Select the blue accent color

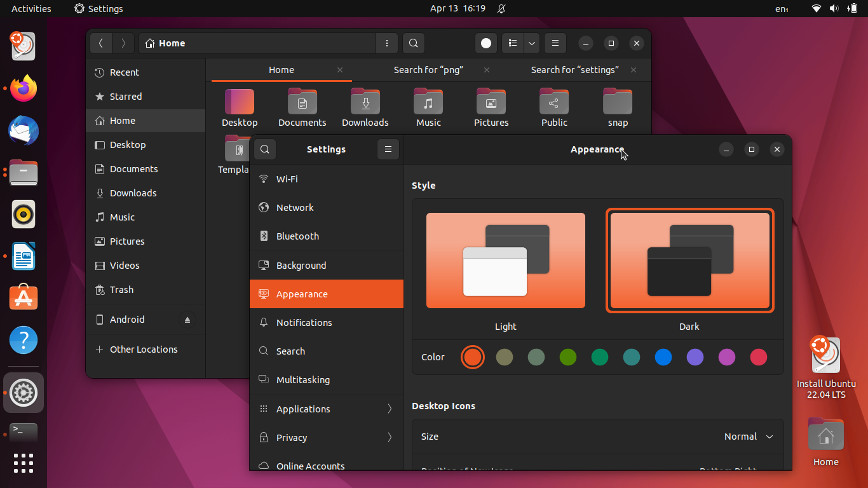663,357
